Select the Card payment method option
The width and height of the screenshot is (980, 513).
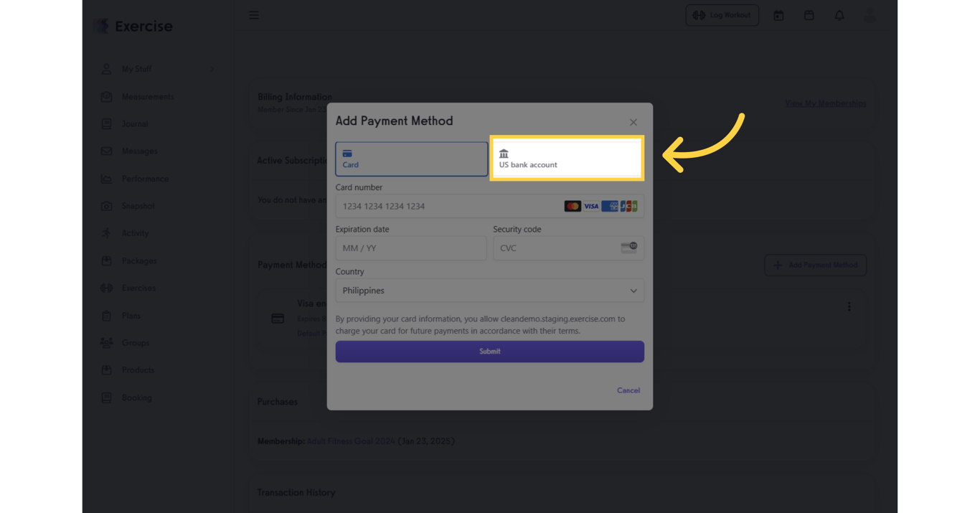[411, 159]
